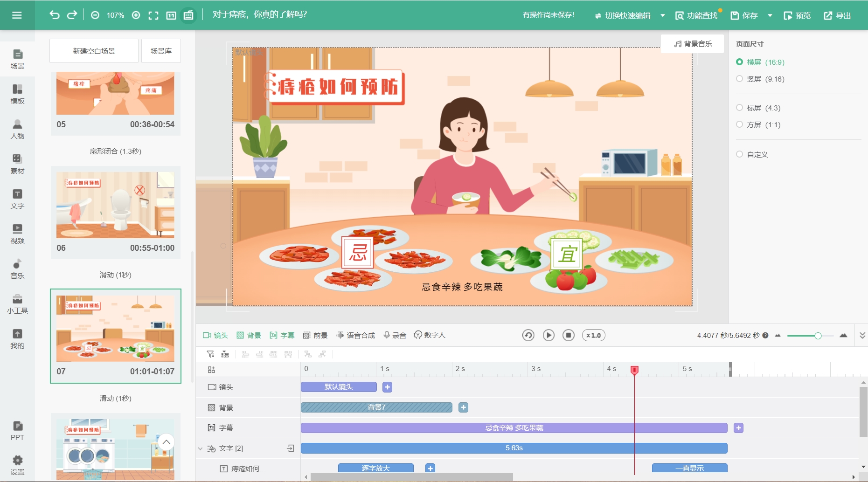Select 标屏 (4:3) page size

click(758, 108)
